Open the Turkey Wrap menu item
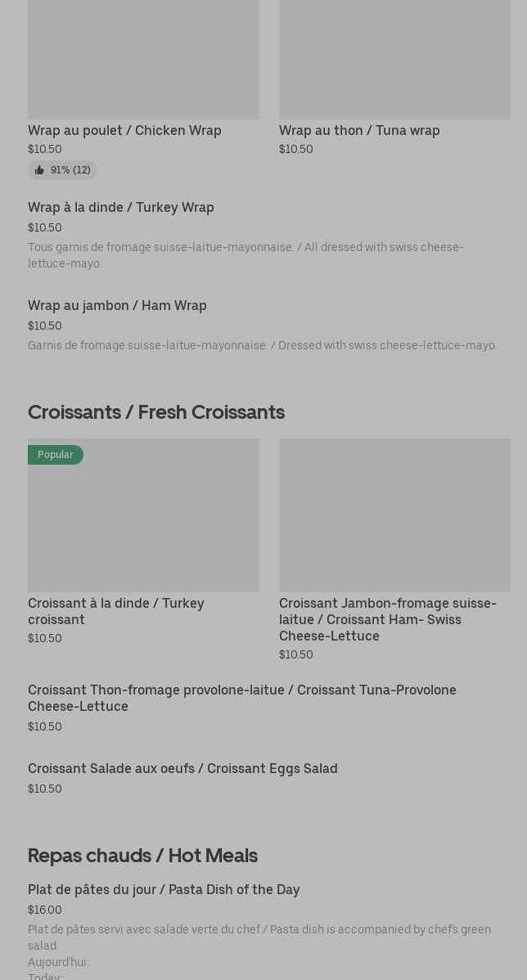Viewport: 527px width, 980px height. pos(121,207)
